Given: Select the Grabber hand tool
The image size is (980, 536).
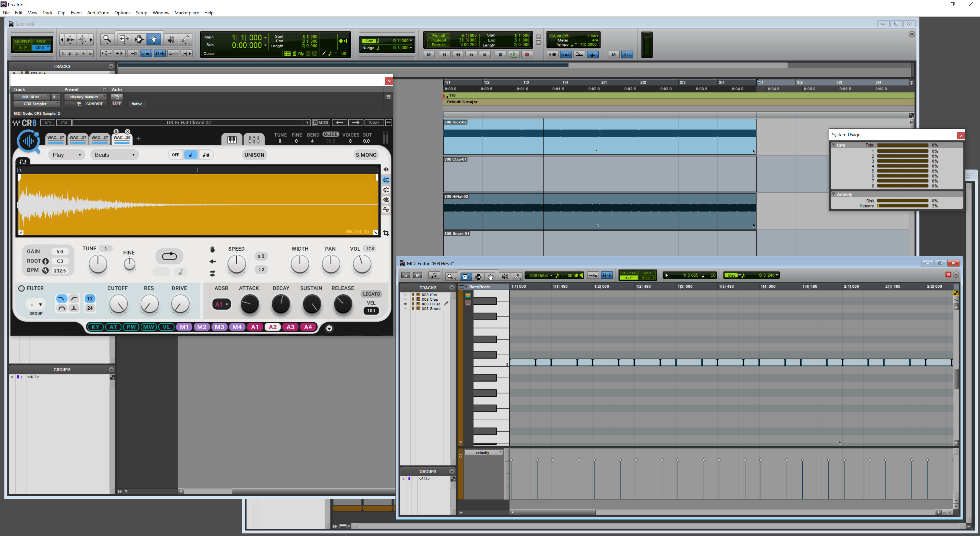Looking at the screenshot, I should pos(154,39).
